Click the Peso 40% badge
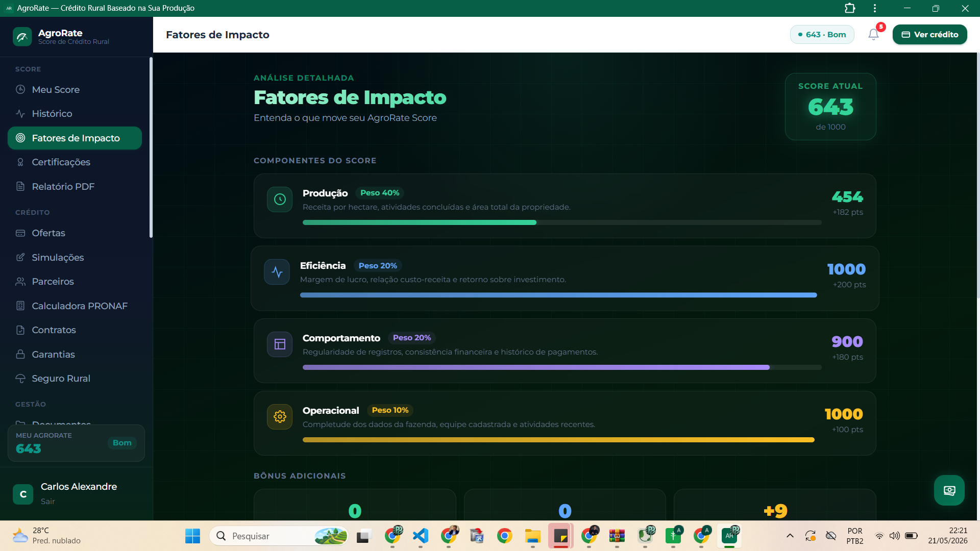980x551 pixels. pos(380,193)
